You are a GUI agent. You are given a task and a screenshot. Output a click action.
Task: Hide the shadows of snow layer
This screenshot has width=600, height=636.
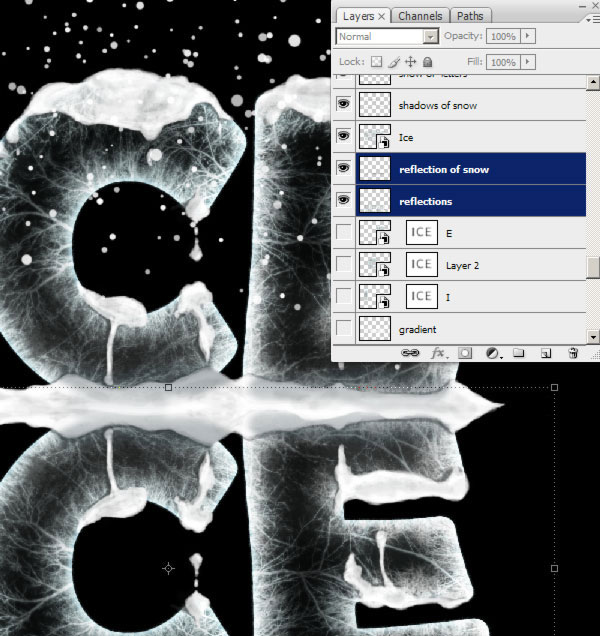pyautogui.click(x=344, y=105)
